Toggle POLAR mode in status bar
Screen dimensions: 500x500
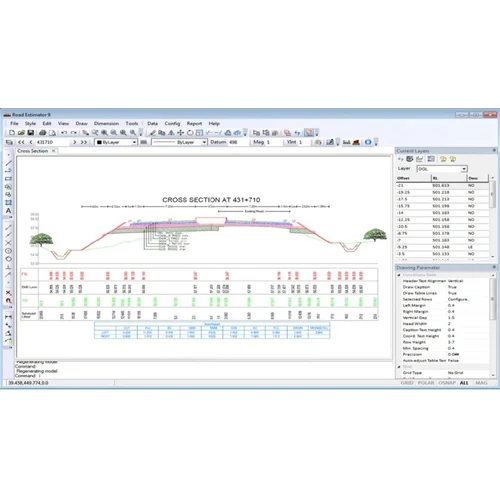[426, 383]
